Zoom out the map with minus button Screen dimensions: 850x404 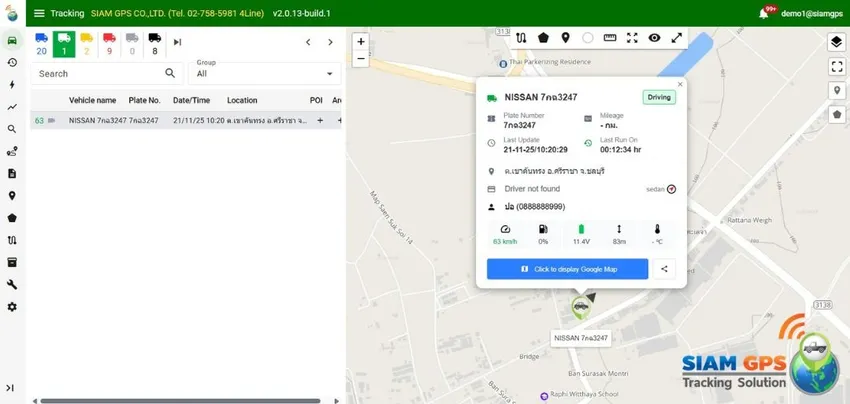(x=361, y=59)
